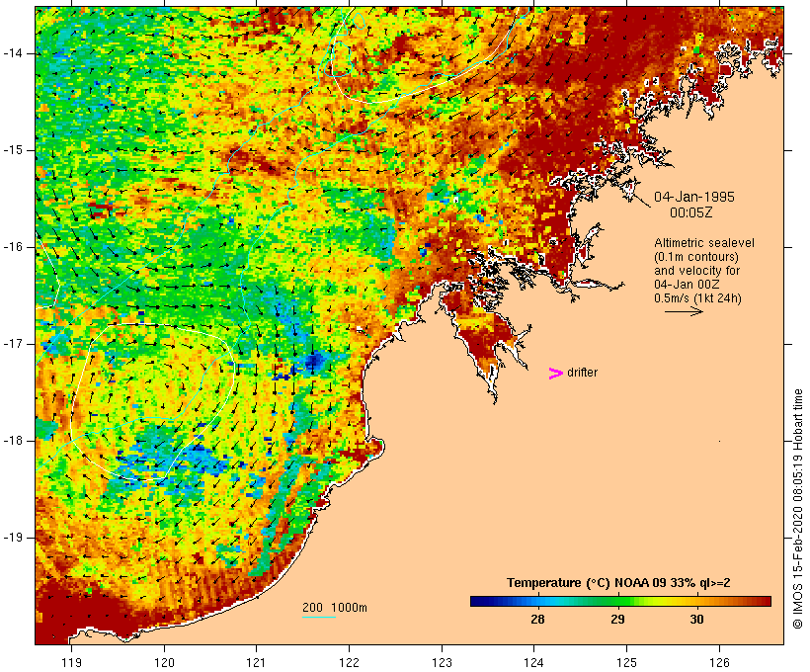Click latitude axis label -15
Image resolution: width=810 pixels, height=672 pixels.
tap(13, 150)
